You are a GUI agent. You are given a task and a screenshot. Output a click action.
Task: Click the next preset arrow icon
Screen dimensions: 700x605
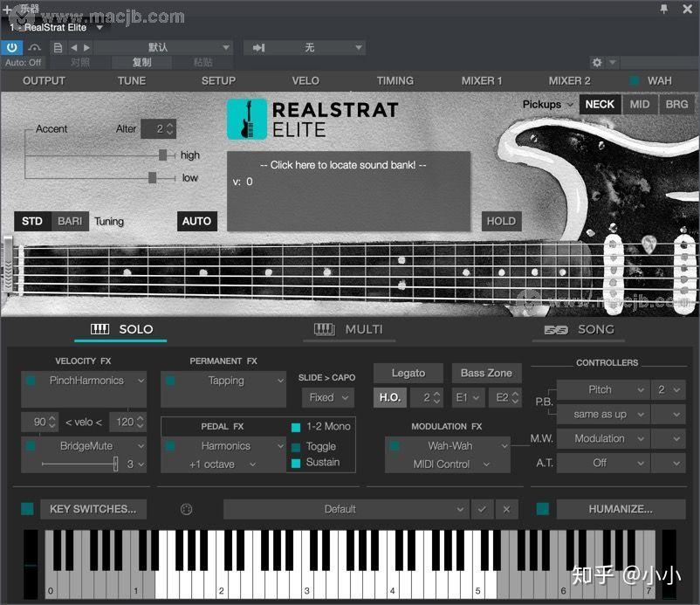[85, 46]
